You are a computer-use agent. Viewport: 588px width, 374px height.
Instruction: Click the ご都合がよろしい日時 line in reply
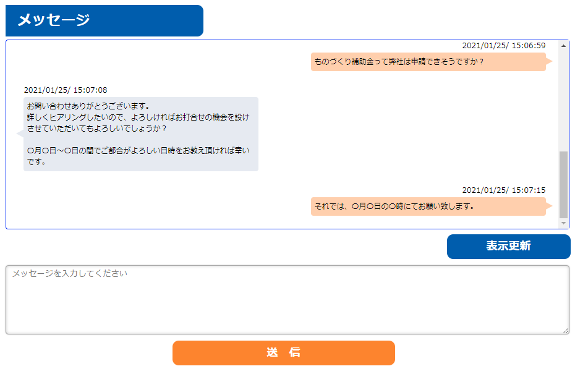pos(142,150)
